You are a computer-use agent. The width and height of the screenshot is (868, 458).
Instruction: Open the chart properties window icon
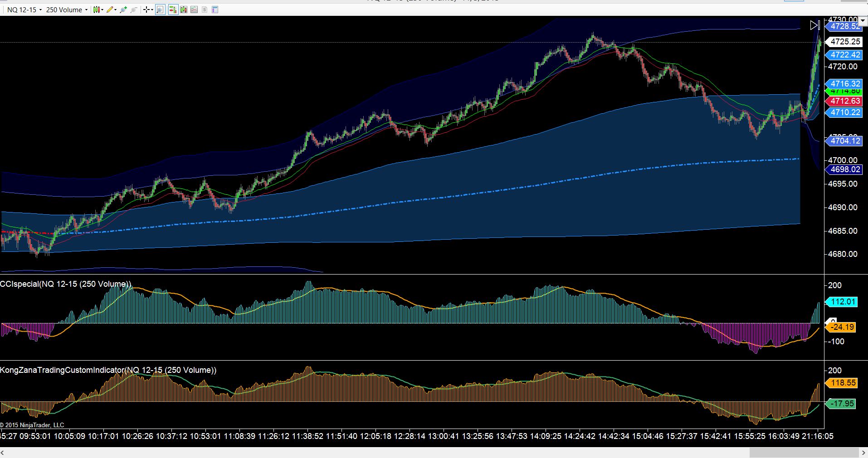[215, 10]
